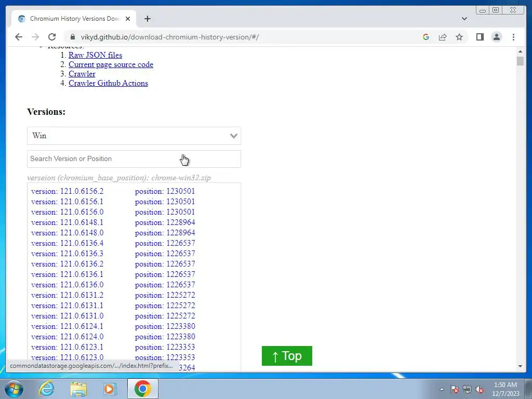Viewport: 532px width, 399px height.
Task: Open version 121.0.6156.1 link
Action: click(67, 202)
